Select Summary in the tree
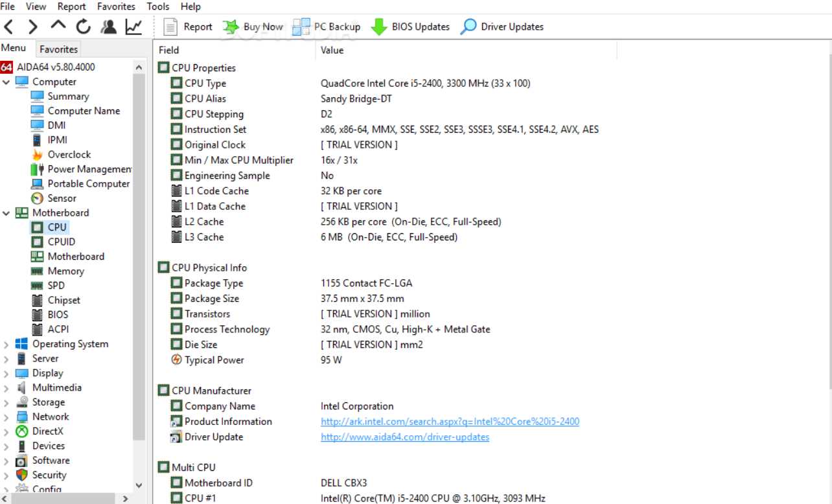Screen dimensions: 832x504 tap(60, 96)
